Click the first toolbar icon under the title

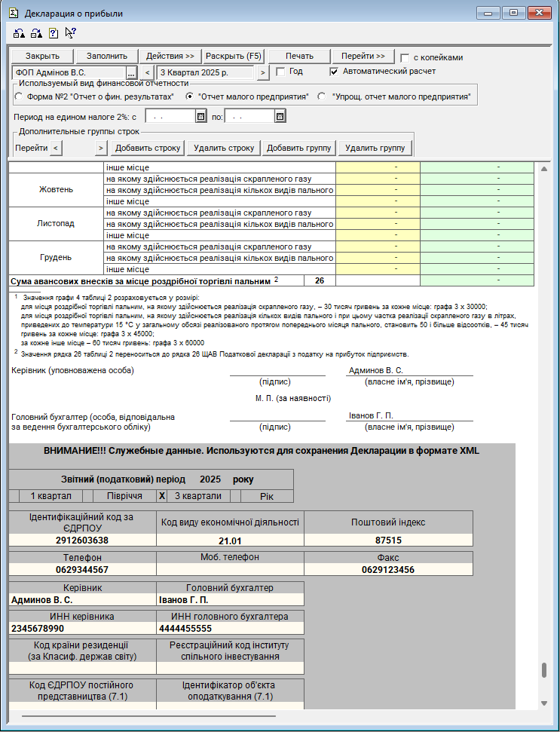[x=19, y=32]
